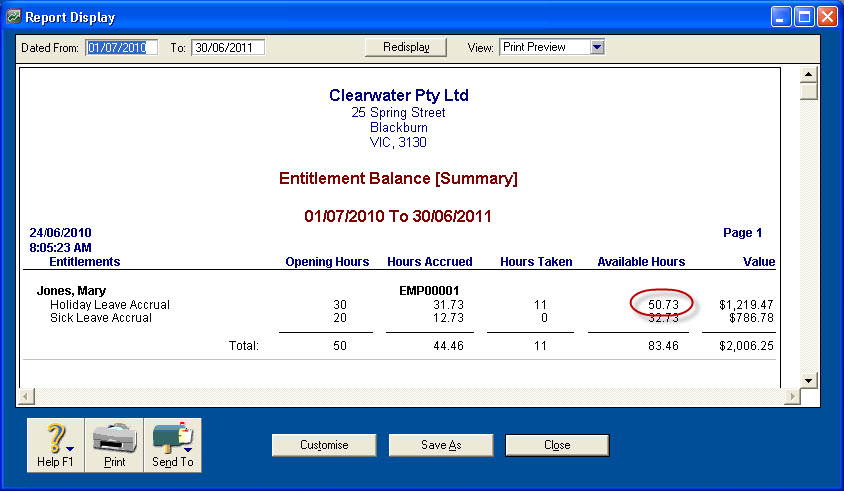
Task: Click the Value column header
Action: (x=759, y=262)
